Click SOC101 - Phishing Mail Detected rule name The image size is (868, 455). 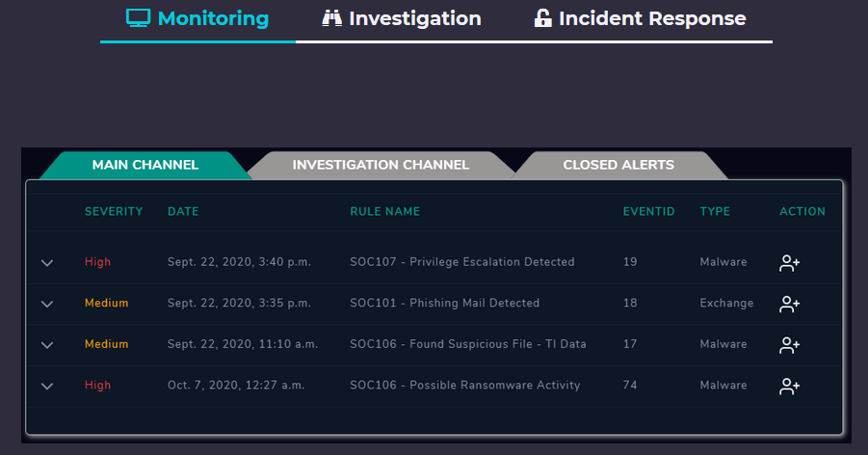pyautogui.click(x=445, y=304)
